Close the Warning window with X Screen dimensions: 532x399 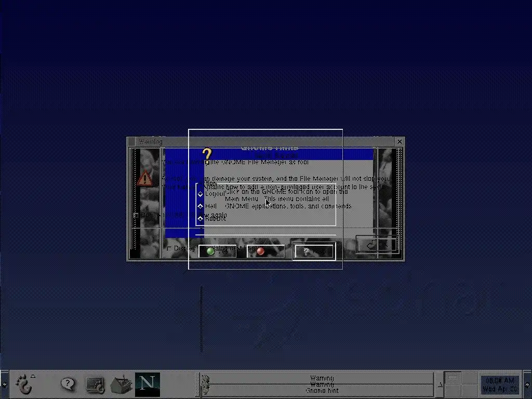tap(400, 141)
